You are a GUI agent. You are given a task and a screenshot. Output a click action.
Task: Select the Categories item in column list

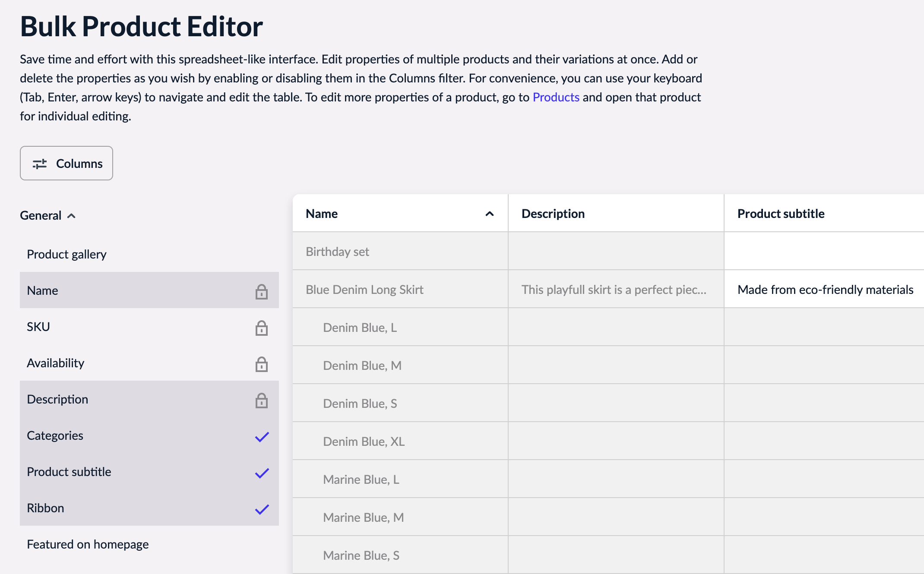coord(149,435)
